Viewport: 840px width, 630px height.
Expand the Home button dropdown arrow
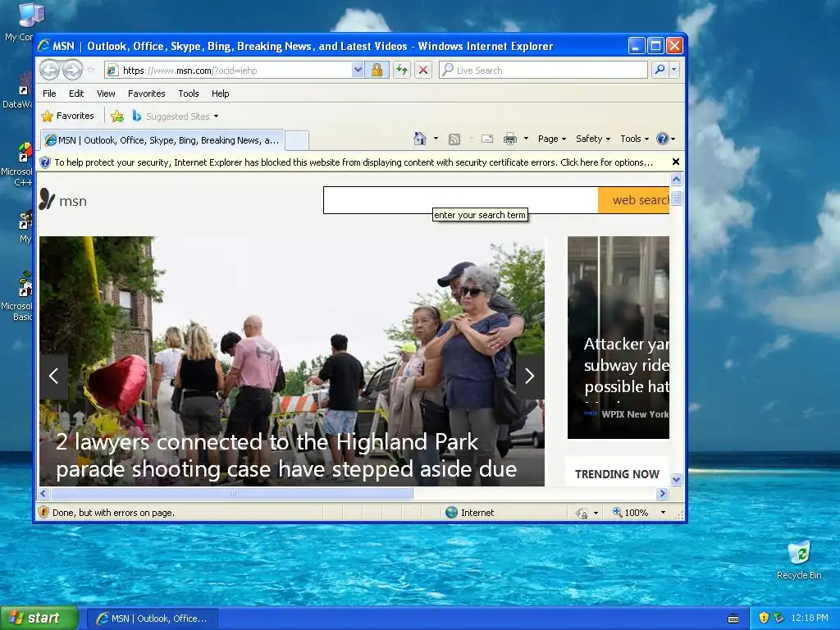(436, 139)
